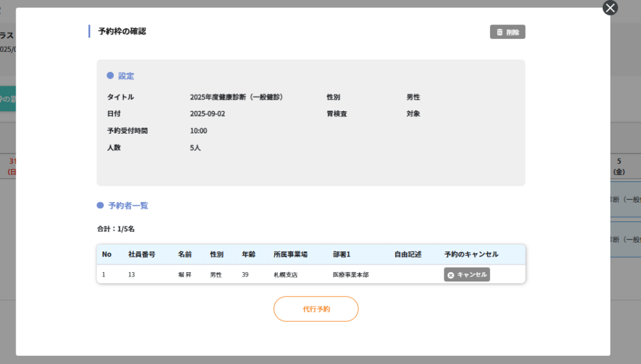Click the 所属事業場 column header
The height and width of the screenshot is (364, 641).
coord(290,255)
